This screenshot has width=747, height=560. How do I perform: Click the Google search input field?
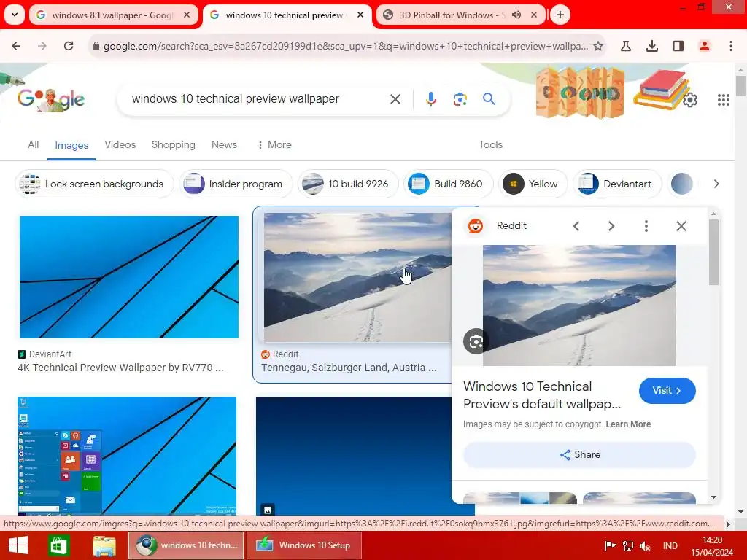(x=258, y=99)
